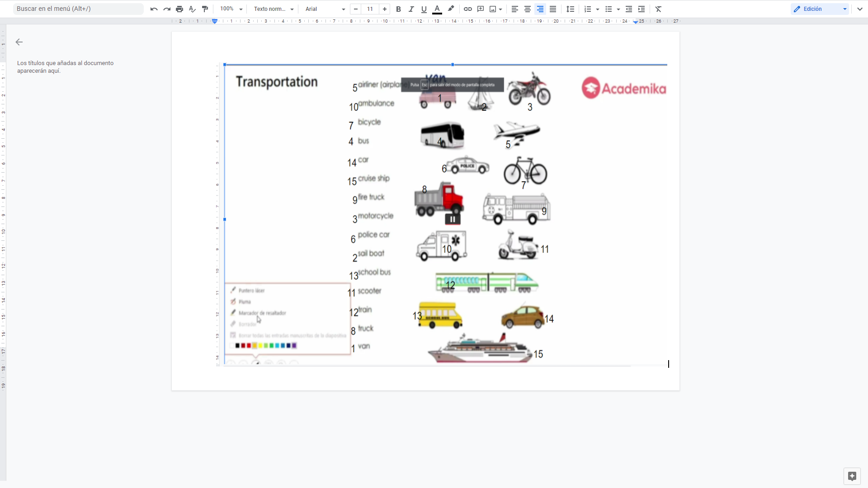868x488 pixels.
Task: Click the Explore button at bottom right
Action: [x=852, y=476]
